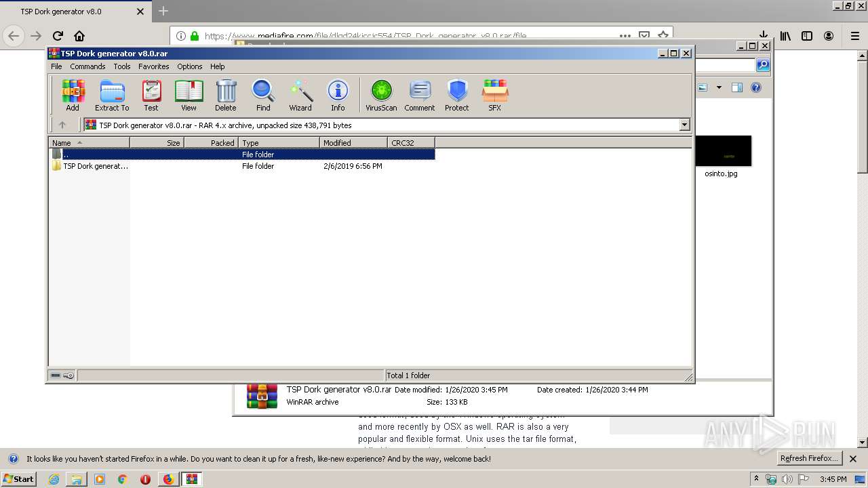Click the drive/key icon in WinRAR status bar
This screenshot has width=868, height=488.
pos(62,375)
